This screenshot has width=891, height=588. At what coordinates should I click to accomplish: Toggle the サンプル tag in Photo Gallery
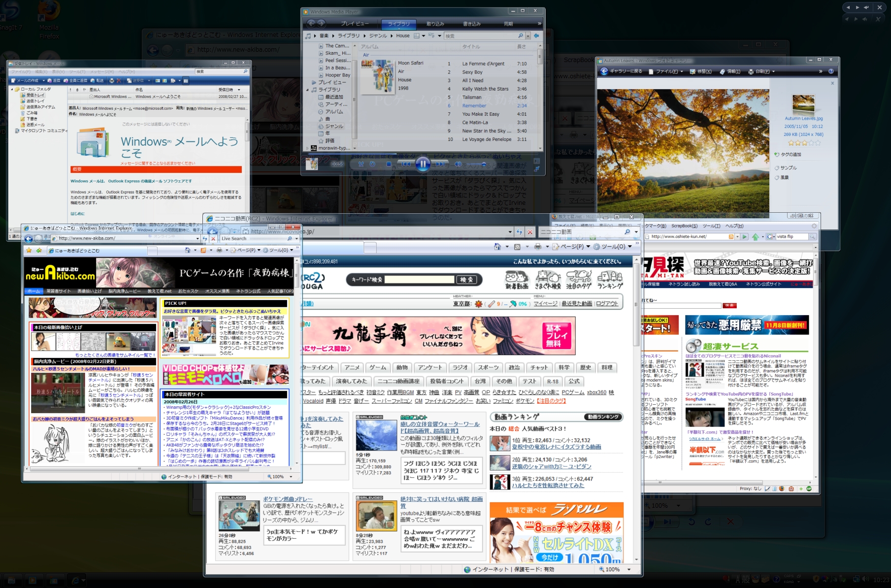(788, 168)
